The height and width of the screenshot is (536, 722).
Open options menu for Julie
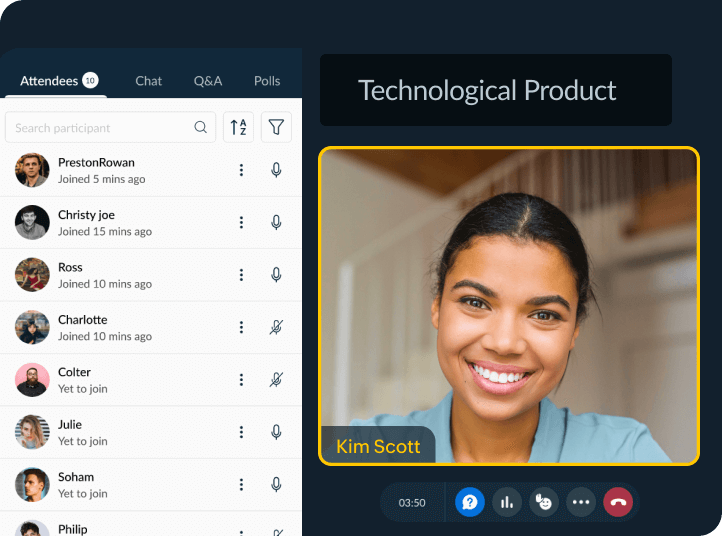tap(241, 432)
